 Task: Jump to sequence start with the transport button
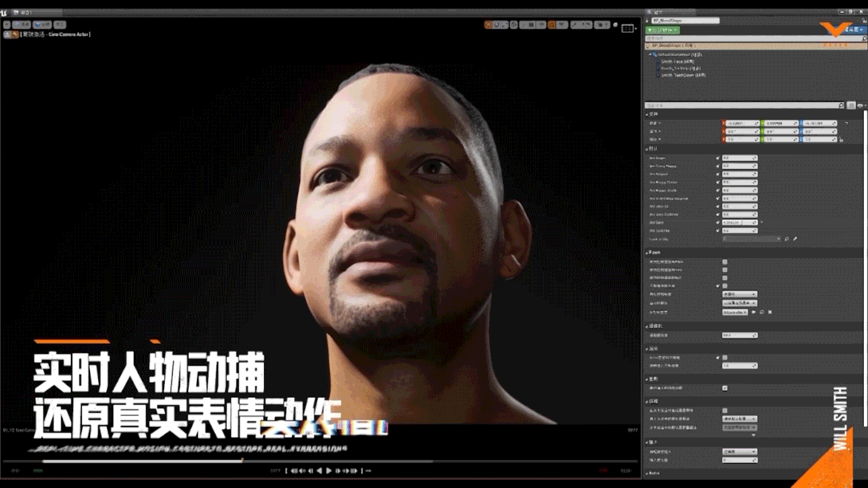pyautogui.click(x=294, y=471)
